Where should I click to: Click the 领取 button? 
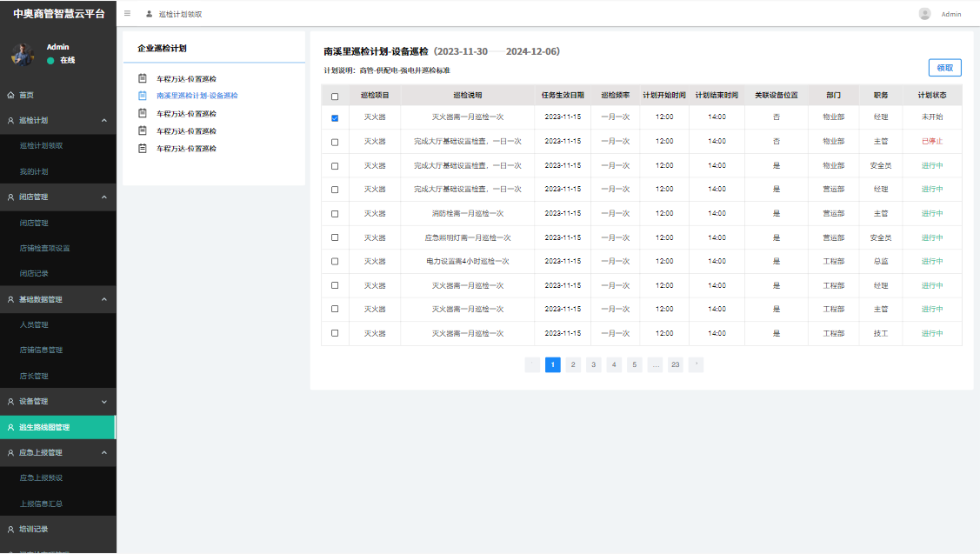pos(944,68)
